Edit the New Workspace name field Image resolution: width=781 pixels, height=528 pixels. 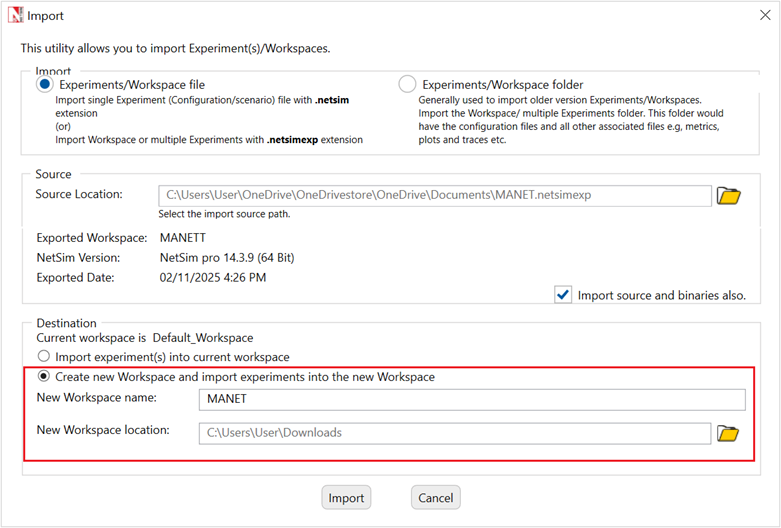[x=472, y=399]
